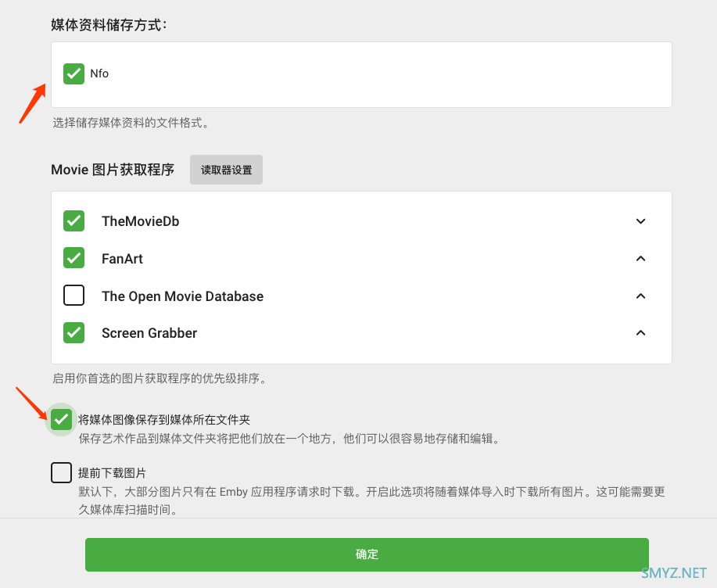717x588 pixels.
Task: Uncheck the Nfo metadata saver checkbox
Action: pos(73,73)
